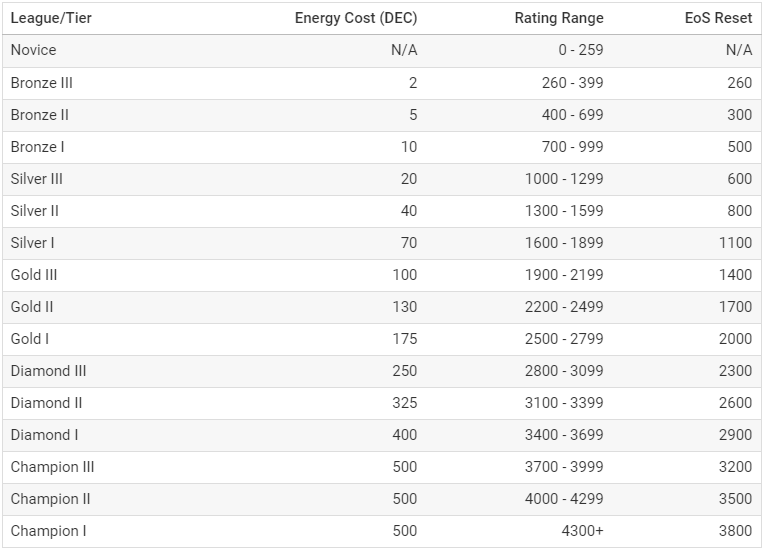Click the League/Tier column header

coord(51,18)
